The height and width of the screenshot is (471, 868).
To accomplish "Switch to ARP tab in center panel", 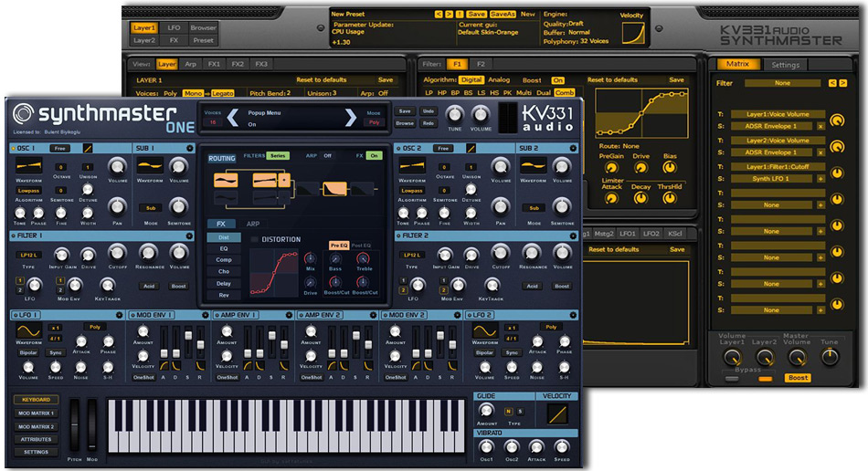I will click(253, 224).
